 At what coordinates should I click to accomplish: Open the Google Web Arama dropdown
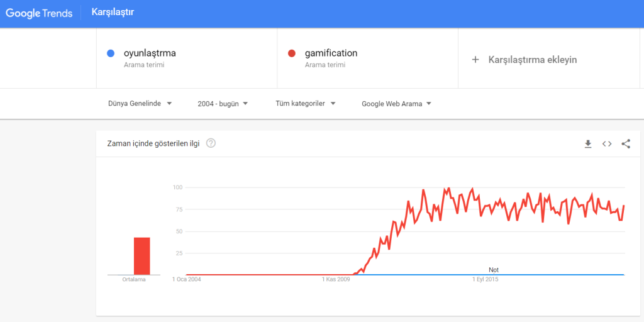tap(396, 104)
